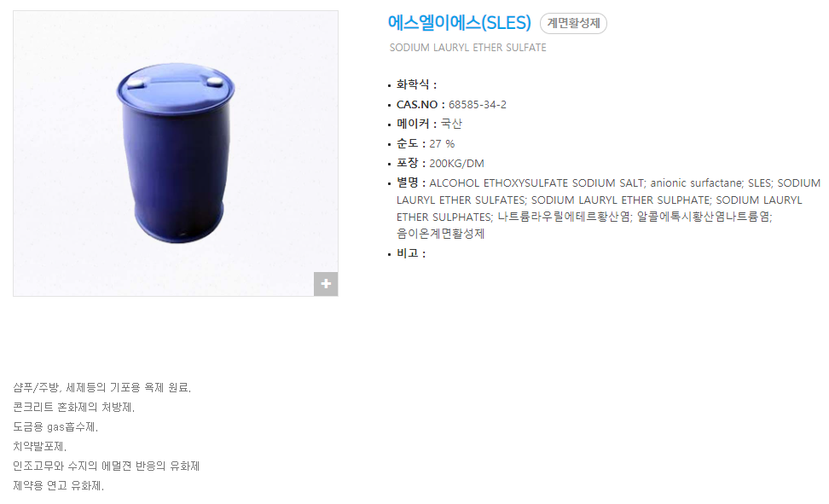Viewport: 829px width, 504px height.
Task: Click the 인조고무와 수지의 유화제 line
Action: coord(107,466)
